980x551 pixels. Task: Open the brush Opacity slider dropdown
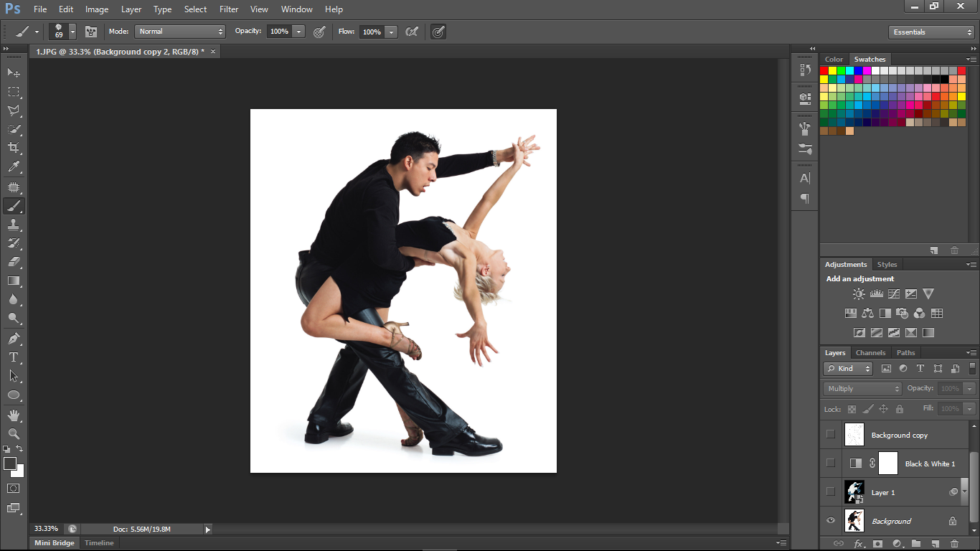(299, 32)
